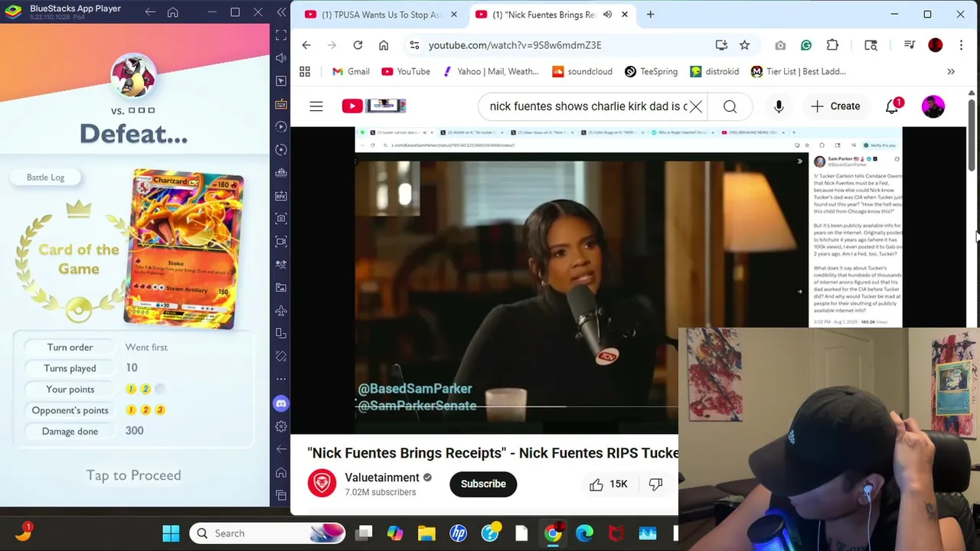Image resolution: width=980 pixels, height=551 pixels.
Task: Open the YouTube bookmark
Action: 406,71
